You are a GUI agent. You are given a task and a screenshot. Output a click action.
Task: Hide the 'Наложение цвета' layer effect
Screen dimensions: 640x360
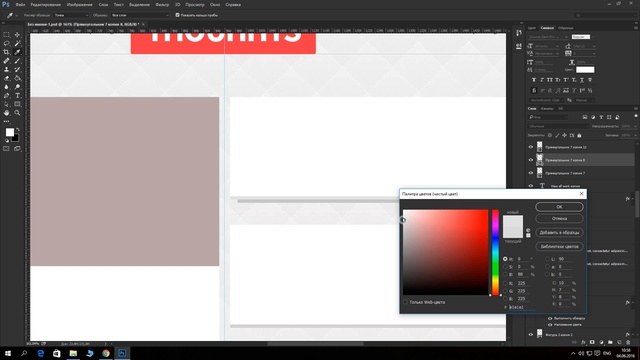point(550,325)
